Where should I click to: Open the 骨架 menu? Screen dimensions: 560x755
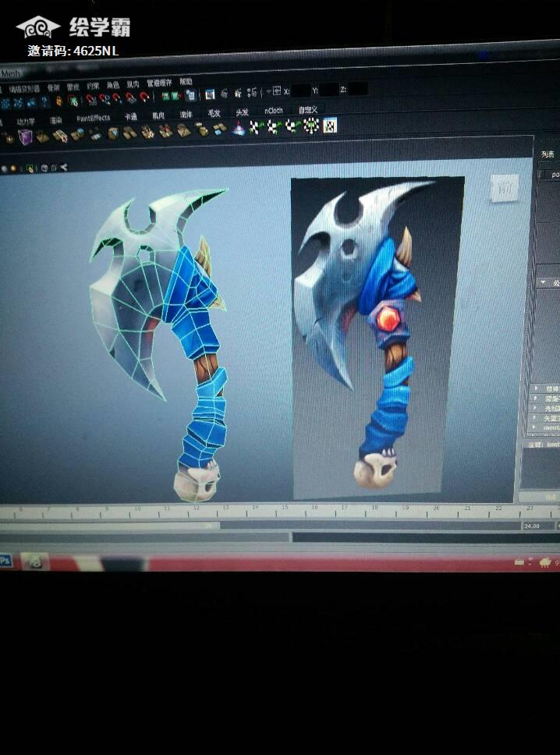[x=54, y=87]
